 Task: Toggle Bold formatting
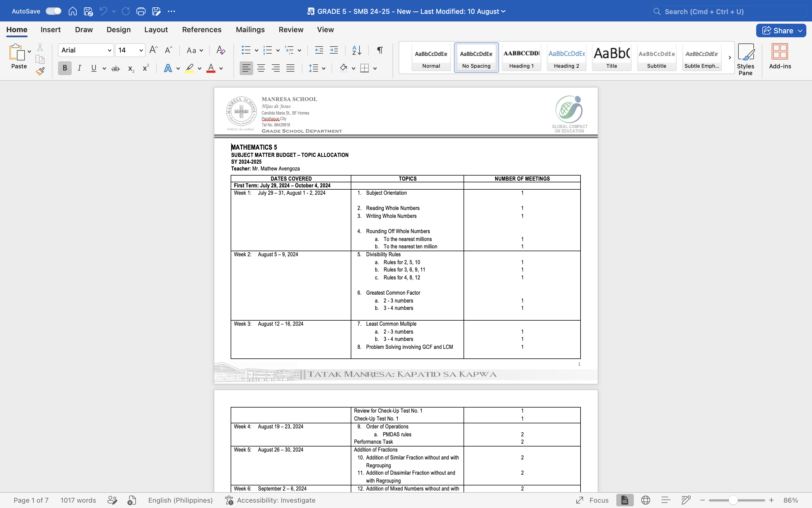pyautogui.click(x=65, y=68)
